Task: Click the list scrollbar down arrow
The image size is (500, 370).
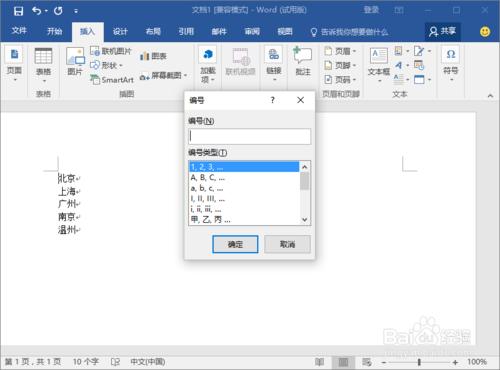Action: click(305, 220)
